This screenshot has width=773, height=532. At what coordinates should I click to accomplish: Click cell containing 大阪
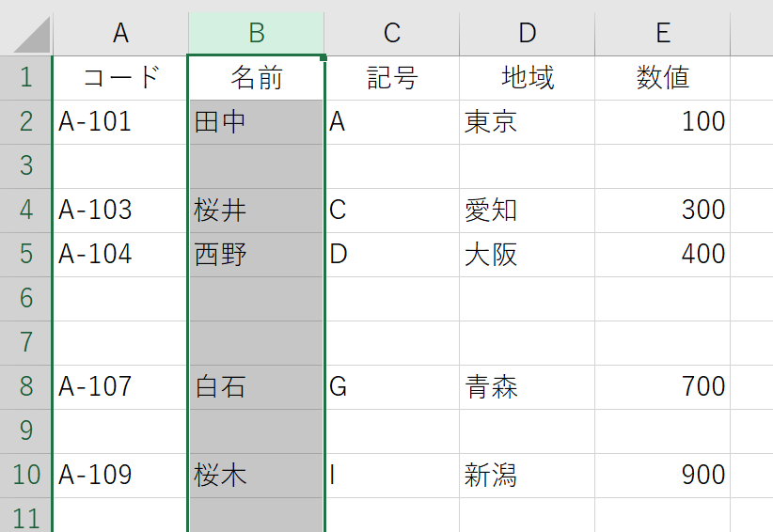[x=527, y=255]
